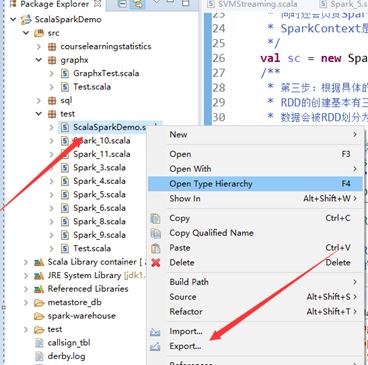Collapse the graphx package node
368x365 pixels.
pos(39,60)
